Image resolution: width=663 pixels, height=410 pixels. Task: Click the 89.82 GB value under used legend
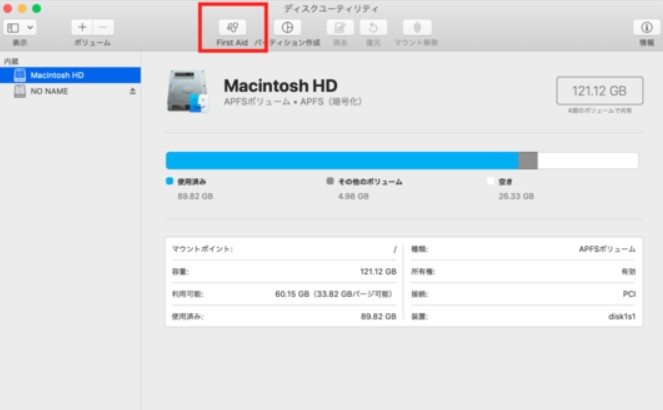point(195,196)
